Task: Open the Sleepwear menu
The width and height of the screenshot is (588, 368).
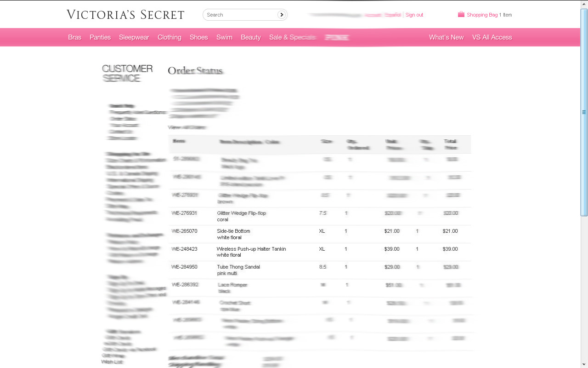Action: click(134, 37)
